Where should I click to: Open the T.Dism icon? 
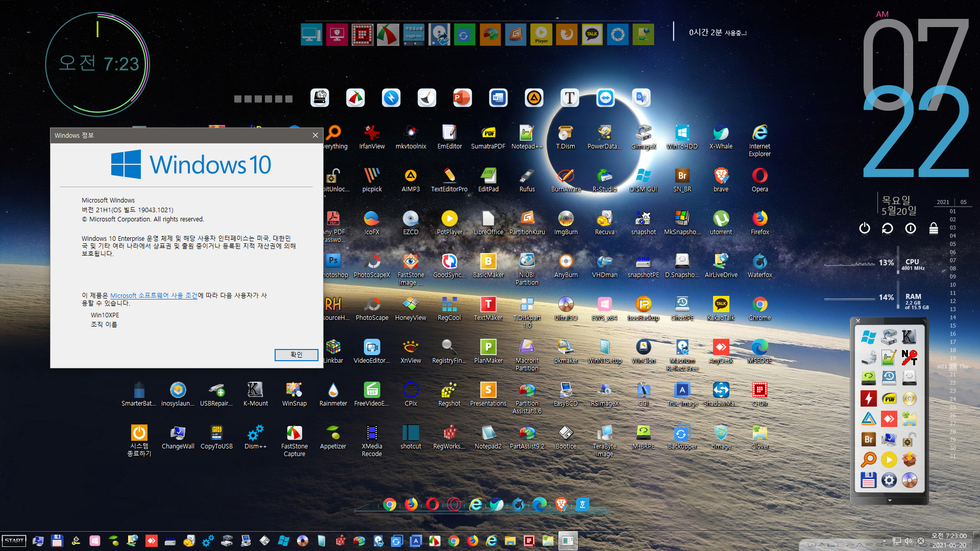point(566,137)
